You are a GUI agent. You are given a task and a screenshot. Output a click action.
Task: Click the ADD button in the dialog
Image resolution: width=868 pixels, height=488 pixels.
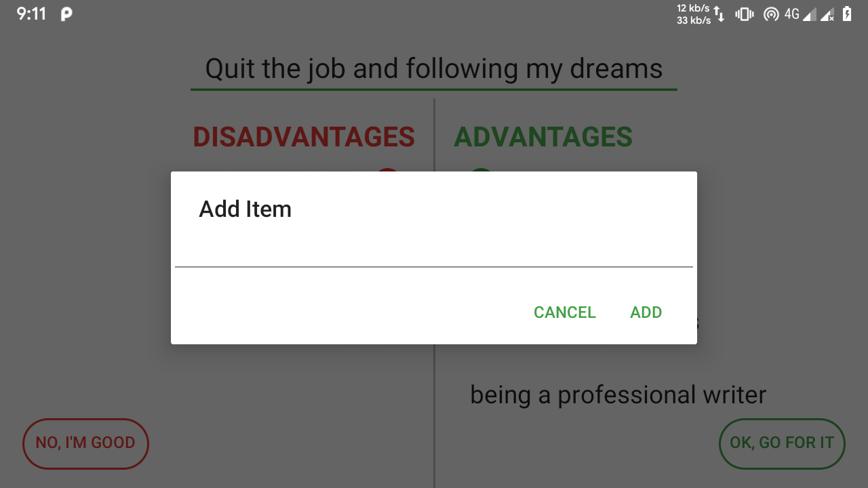pyautogui.click(x=646, y=312)
